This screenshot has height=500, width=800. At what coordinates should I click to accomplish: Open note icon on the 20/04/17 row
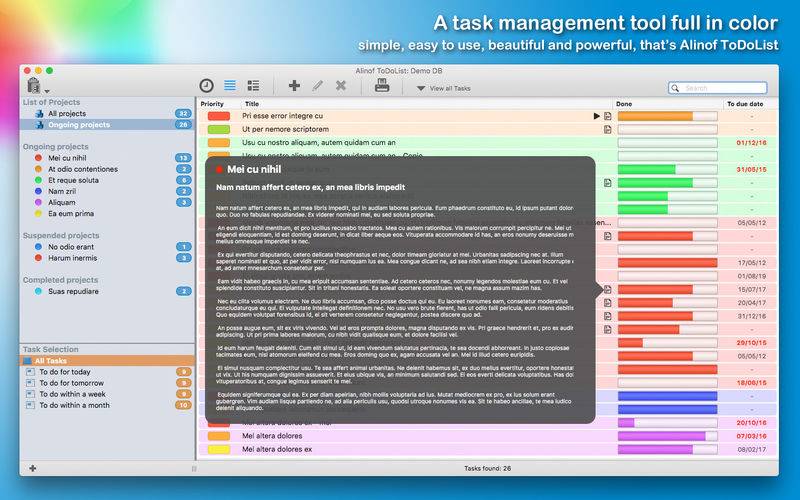point(608,303)
